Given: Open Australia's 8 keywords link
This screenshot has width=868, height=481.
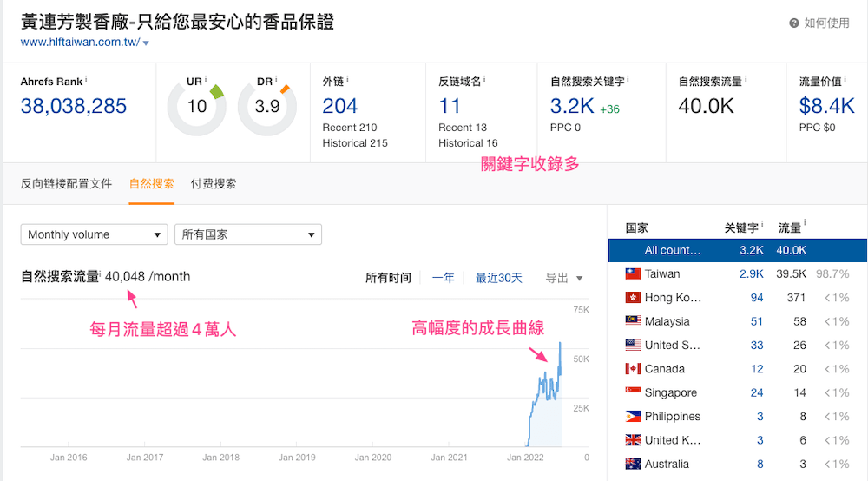Looking at the screenshot, I should click(760, 465).
